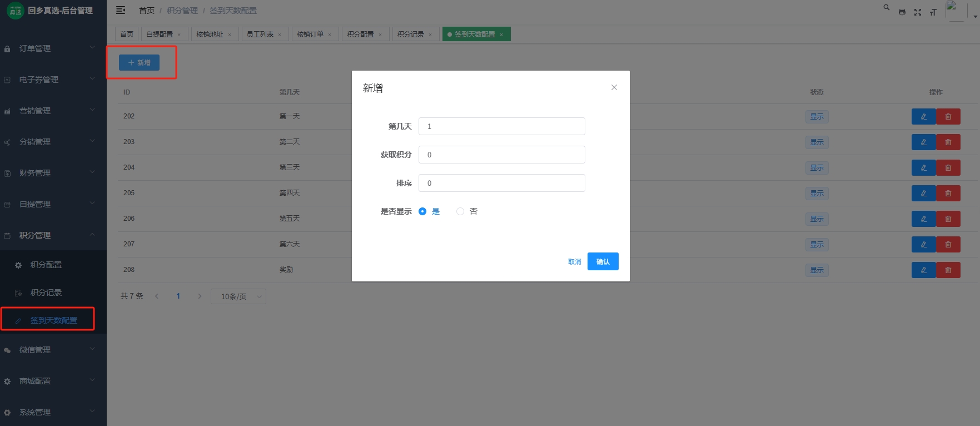Select the 是 radio button
Screen dimensions: 980x426
coord(422,211)
